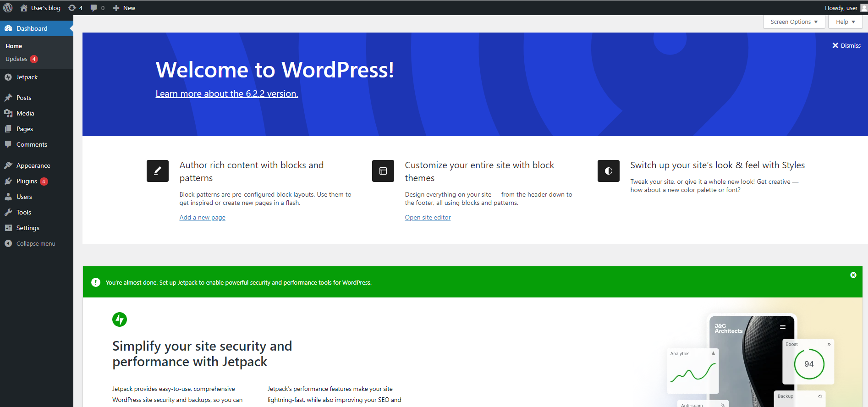
Task: Dismiss the Welcome to WordPress panel
Action: (x=846, y=45)
